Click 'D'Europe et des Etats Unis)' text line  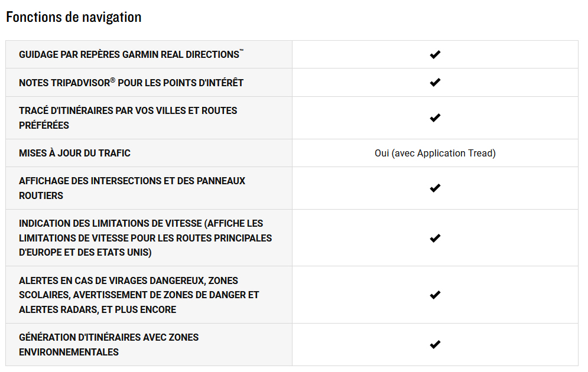pos(85,253)
